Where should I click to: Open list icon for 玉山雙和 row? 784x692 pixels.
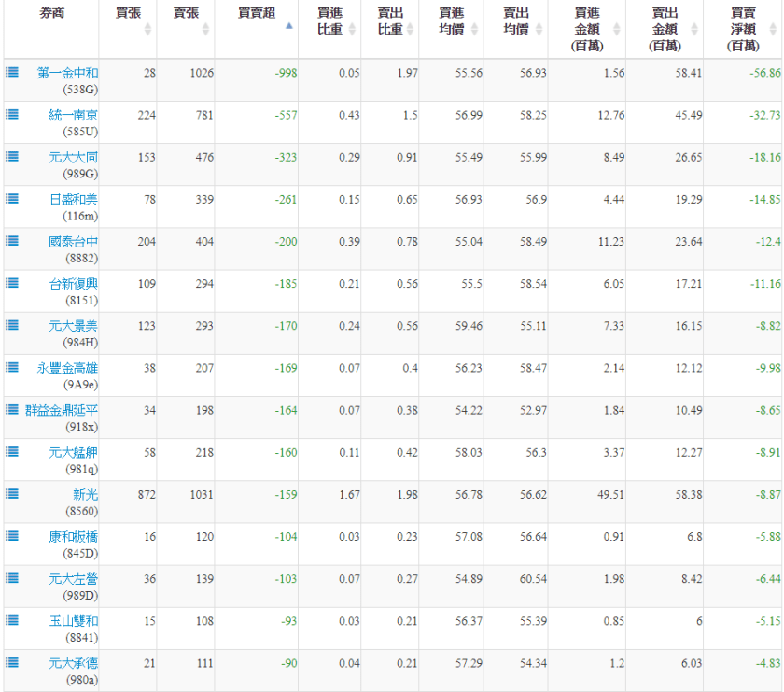[12, 619]
